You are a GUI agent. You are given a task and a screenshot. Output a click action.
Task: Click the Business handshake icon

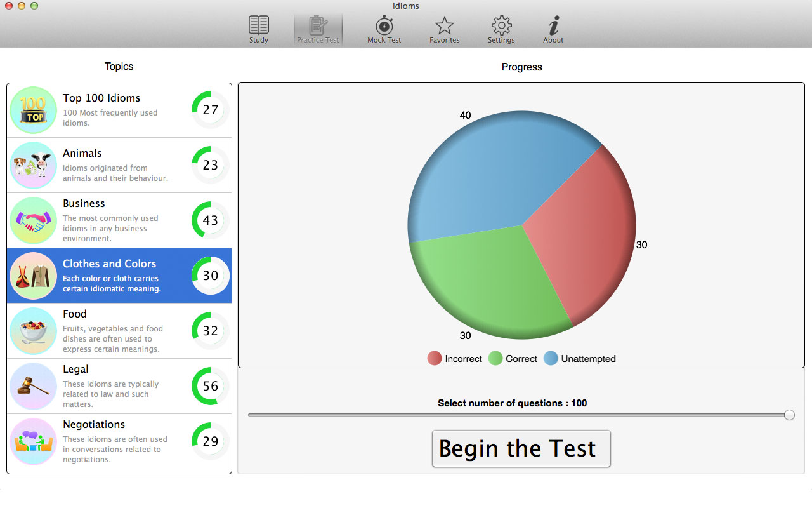pos(34,220)
